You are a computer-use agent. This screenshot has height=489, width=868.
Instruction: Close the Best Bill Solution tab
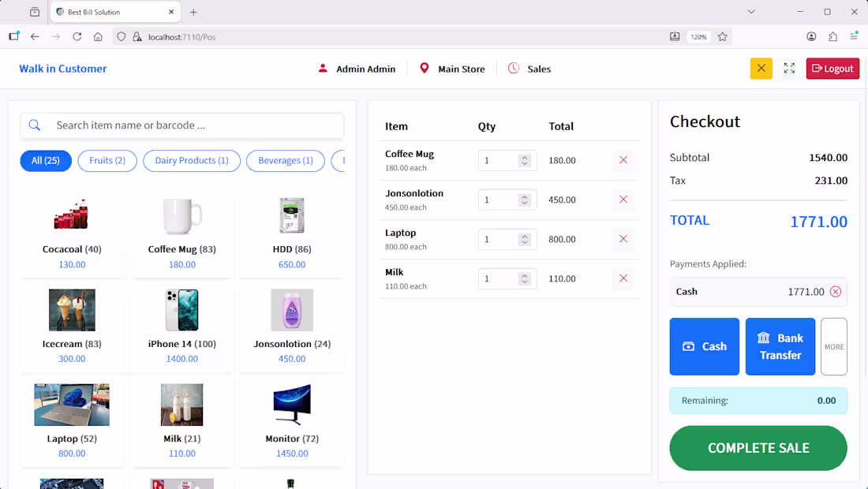point(171,12)
